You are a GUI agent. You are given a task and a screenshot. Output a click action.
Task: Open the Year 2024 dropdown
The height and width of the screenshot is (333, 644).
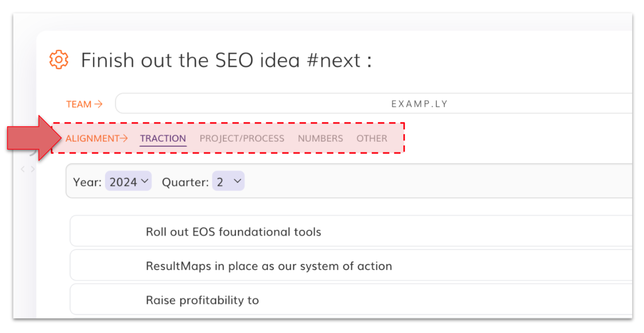pyautogui.click(x=128, y=181)
